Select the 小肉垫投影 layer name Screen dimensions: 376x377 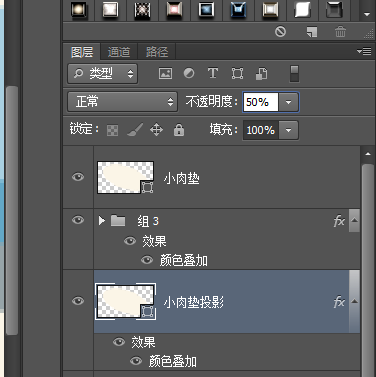194,302
